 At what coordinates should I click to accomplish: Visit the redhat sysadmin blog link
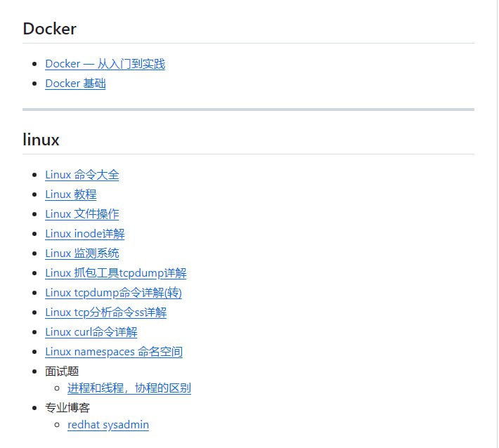108,425
